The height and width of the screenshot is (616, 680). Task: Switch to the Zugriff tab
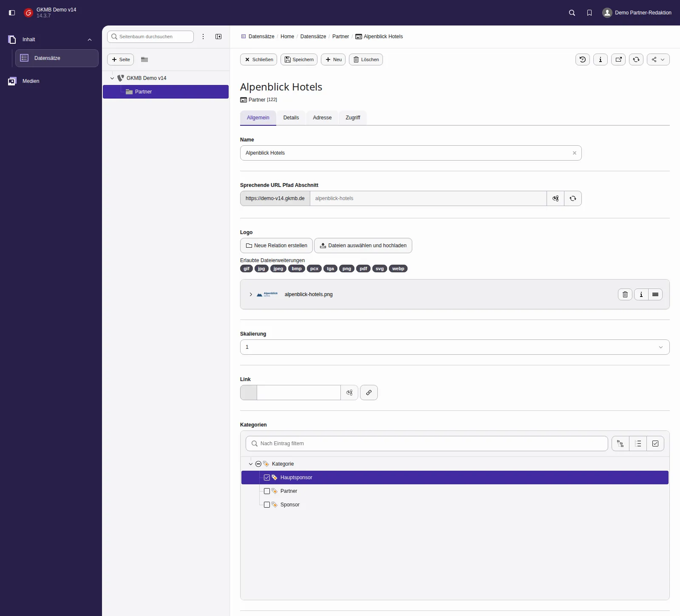[353, 118]
